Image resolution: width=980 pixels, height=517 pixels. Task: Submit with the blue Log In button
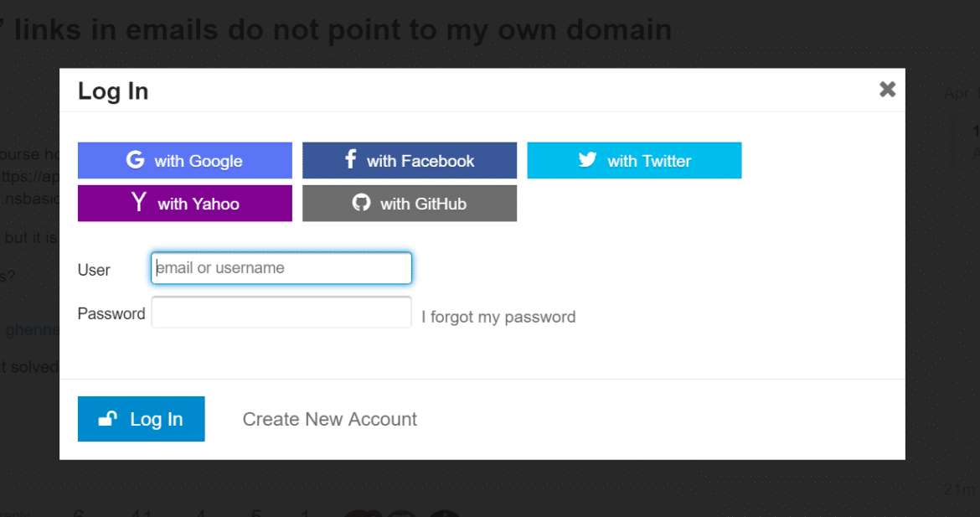coord(142,419)
